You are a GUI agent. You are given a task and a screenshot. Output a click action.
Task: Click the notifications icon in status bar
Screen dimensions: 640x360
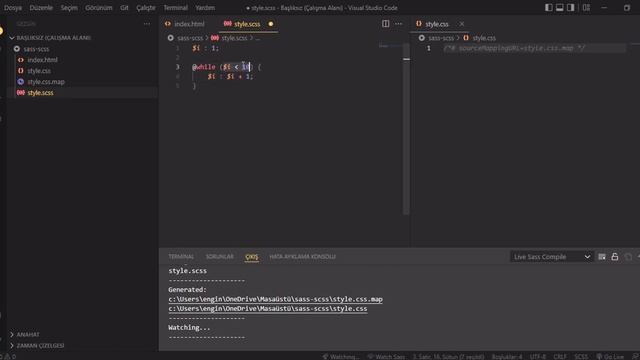click(636, 357)
